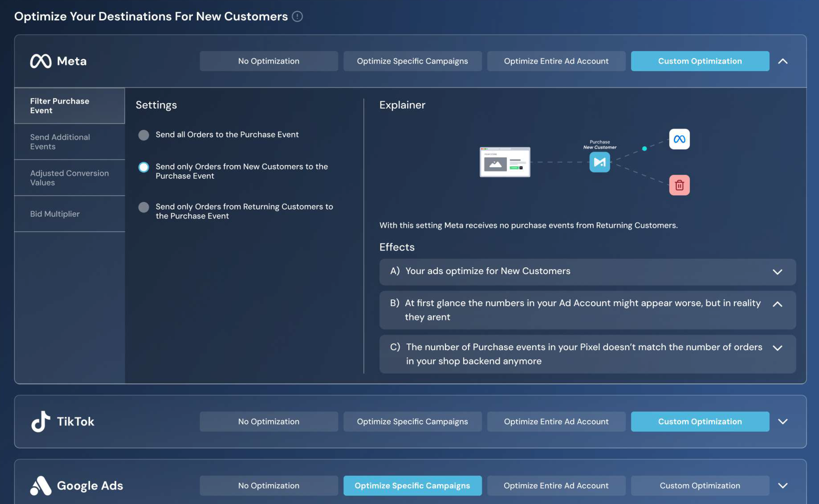
Task: Choose No Optimization for Meta
Action: click(269, 61)
